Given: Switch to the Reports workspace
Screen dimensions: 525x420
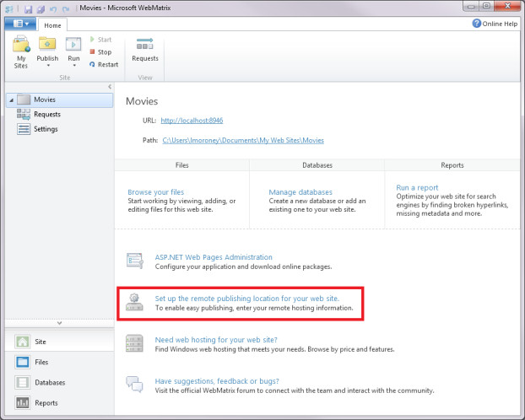Looking at the screenshot, I should pos(60,402).
